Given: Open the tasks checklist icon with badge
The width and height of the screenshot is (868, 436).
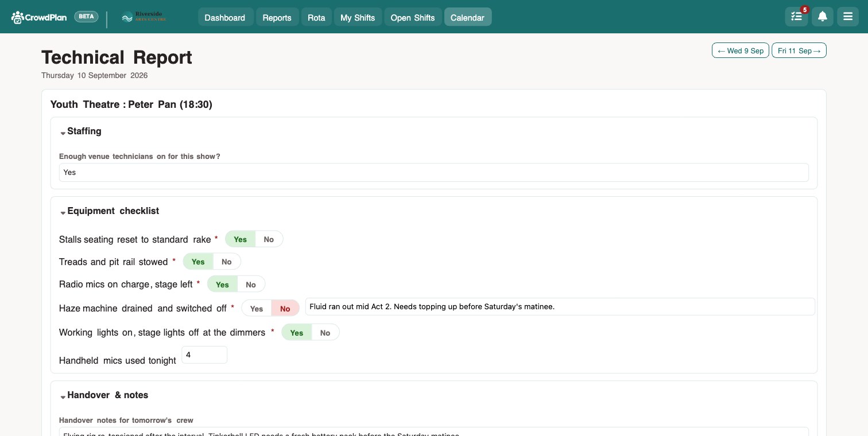Looking at the screenshot, I should click(796, 17).
